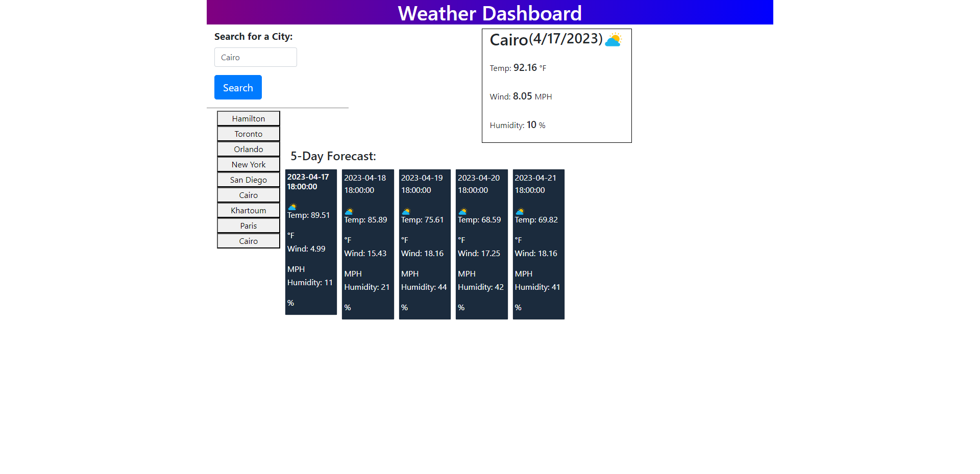Screen dimensions: 980x474
Task: Click the weather icon on the 2023-04-19 forecast card
Action: [405, 212]
